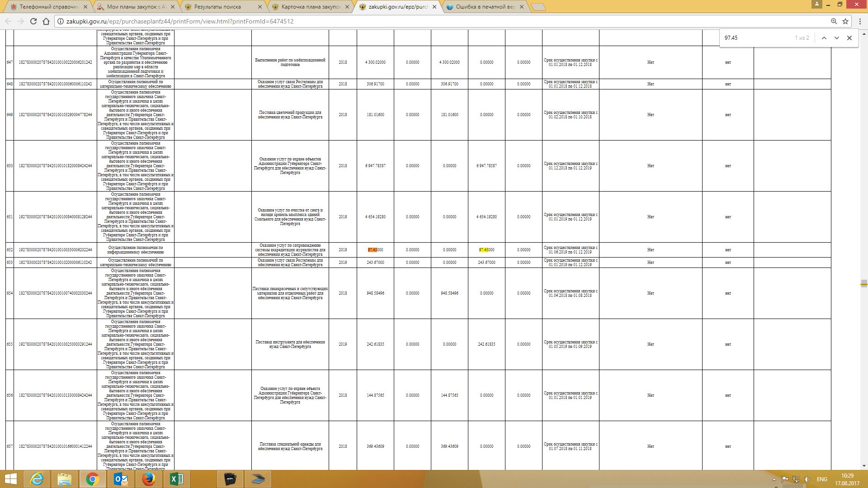The width and height of the screenshot is (868, 488).
Task: Close the find-in-page bar
Action: 849,38
